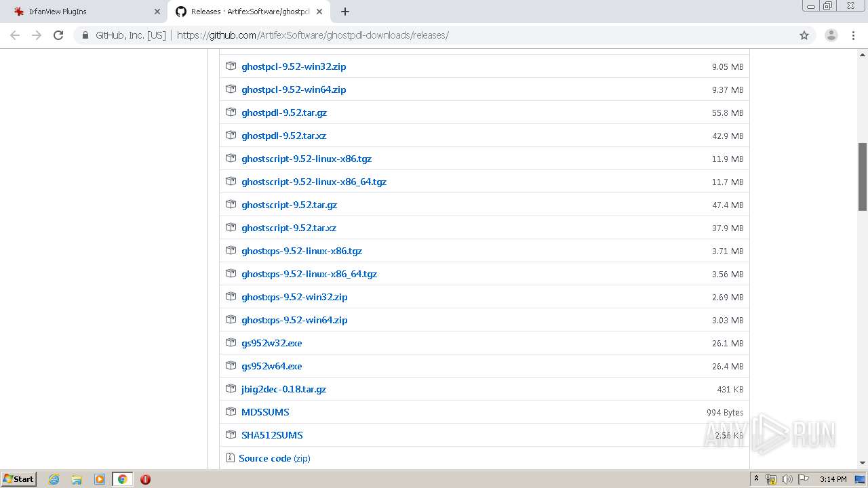Download ghostpcl-9.52-win64.zip

tap(294, 89)
